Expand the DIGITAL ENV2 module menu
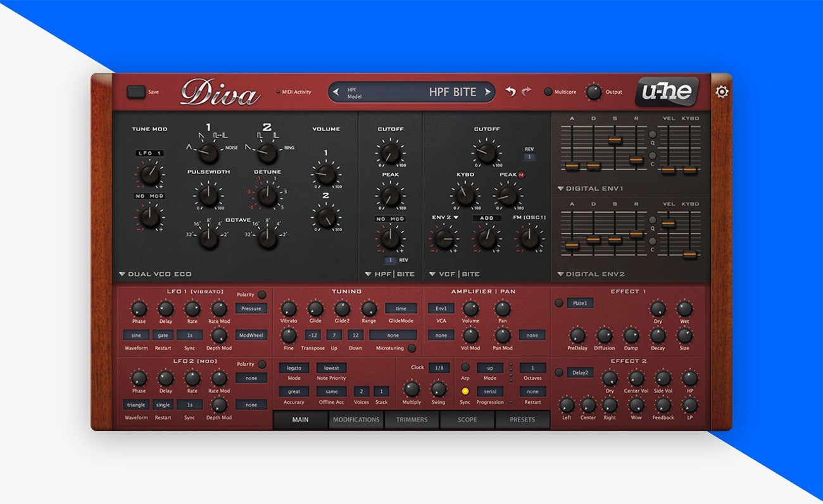 pyautogui.click(x=591, y=274)
